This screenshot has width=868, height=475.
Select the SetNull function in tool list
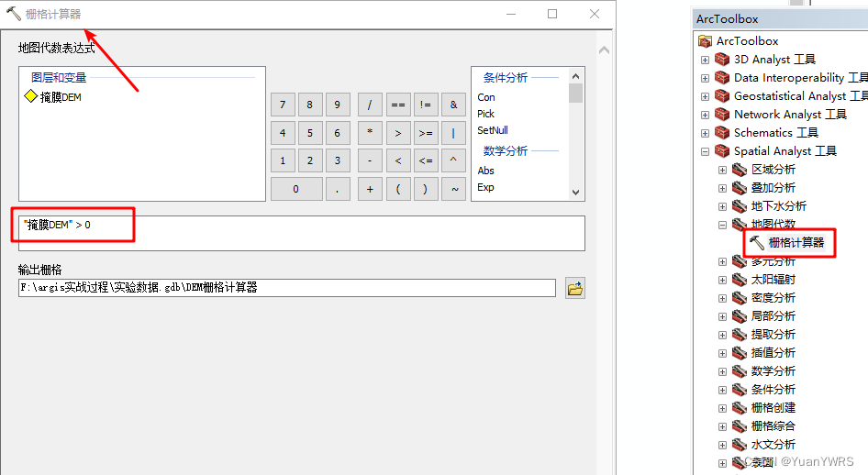(x=493, y=130)
